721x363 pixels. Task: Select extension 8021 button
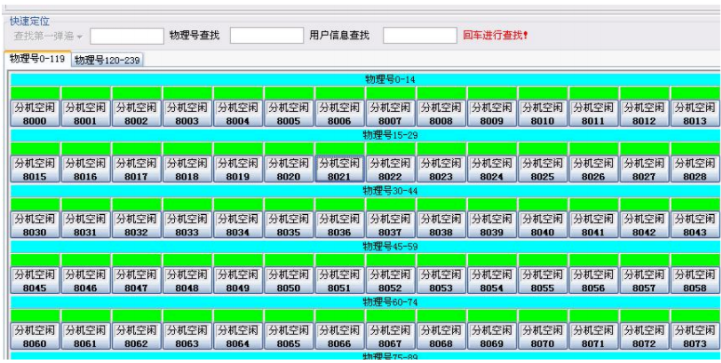(x=339, y=169)
